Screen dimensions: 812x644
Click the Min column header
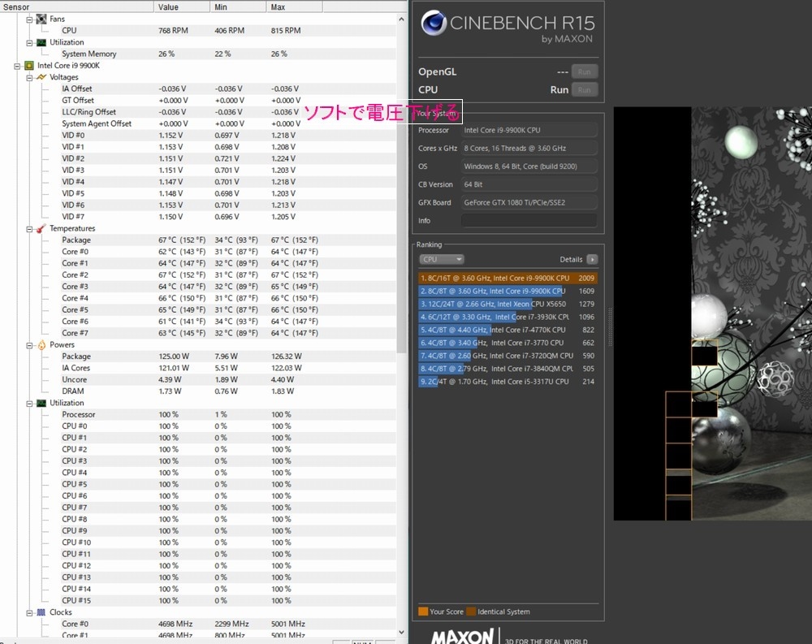[x=238, y=6]
